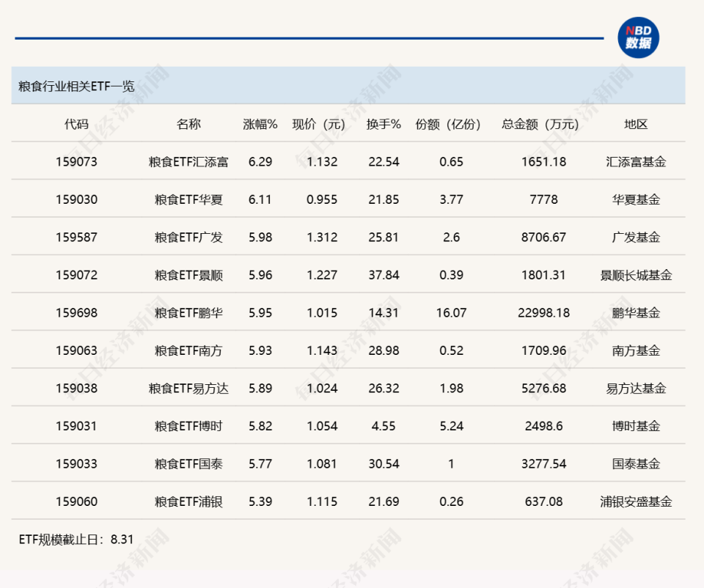The height and width of the screenshot is (588, 704).
Task: Select the name 粮食ETF华夏
Action: pyautogui.click(x=188, y=199)
